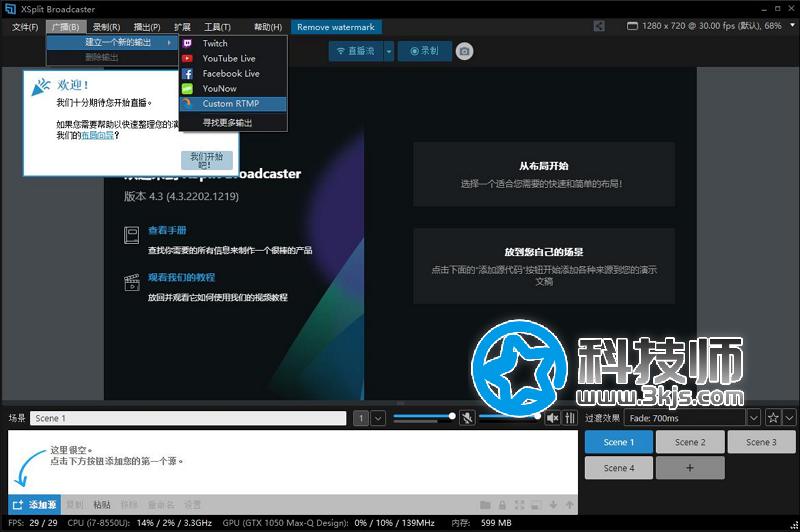Adjust the microphone volume slider
The image size is (800, 532).
(x=424, y=417)
